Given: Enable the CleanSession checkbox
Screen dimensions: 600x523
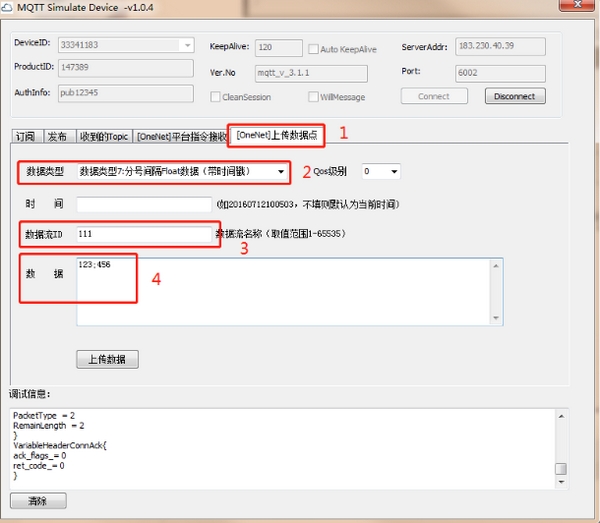Looking at the screenshot, I should tap(215, 97).
